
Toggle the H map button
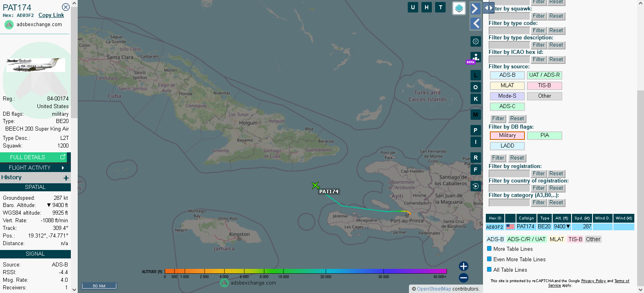[x=427, y=7]
